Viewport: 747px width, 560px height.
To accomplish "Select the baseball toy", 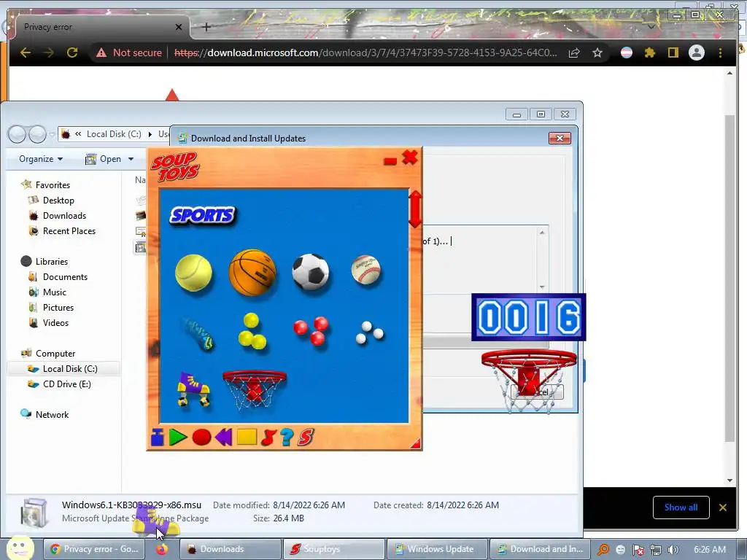I will click(x=366, y=270).
